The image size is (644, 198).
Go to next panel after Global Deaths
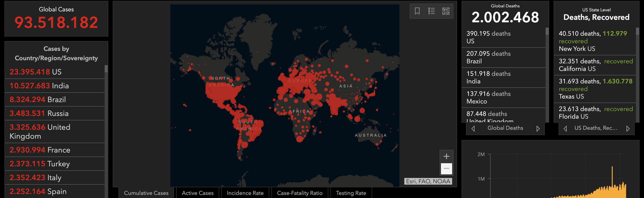[x=538, y=128]
